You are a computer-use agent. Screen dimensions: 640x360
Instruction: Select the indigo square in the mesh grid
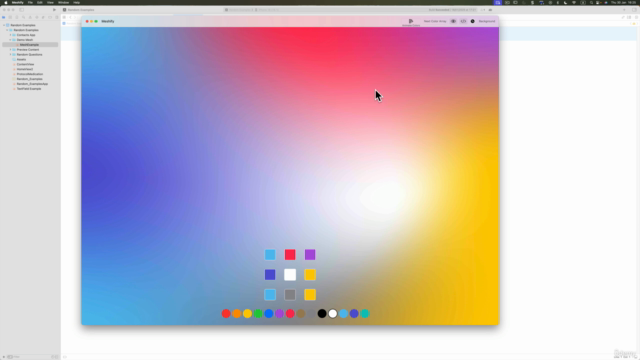(270, 275)
